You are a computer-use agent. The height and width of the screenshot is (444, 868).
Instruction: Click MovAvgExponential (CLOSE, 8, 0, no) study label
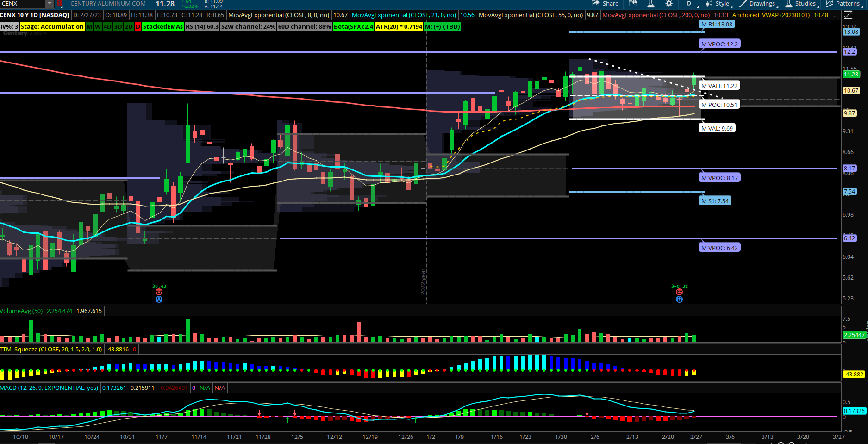[x=279, y=15]
